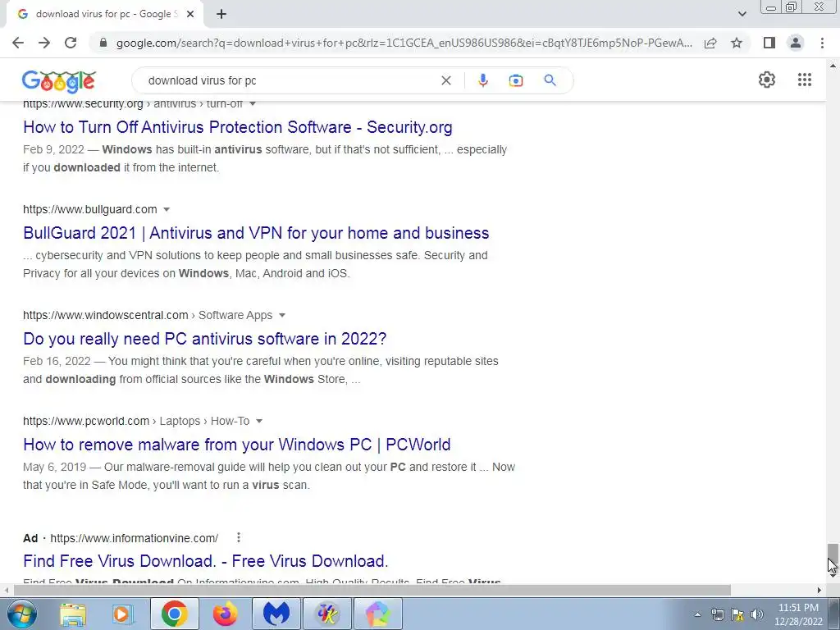
Task: Click the horizontal scrollbar at page bottom
Action: [x=372, y=590]
